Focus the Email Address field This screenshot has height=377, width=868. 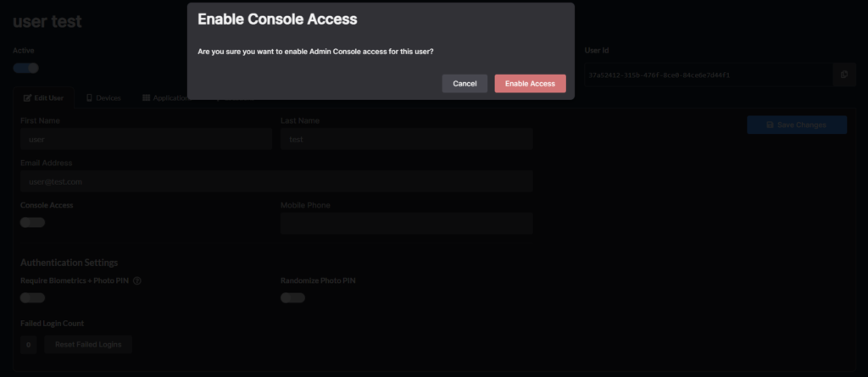[276, 181]
